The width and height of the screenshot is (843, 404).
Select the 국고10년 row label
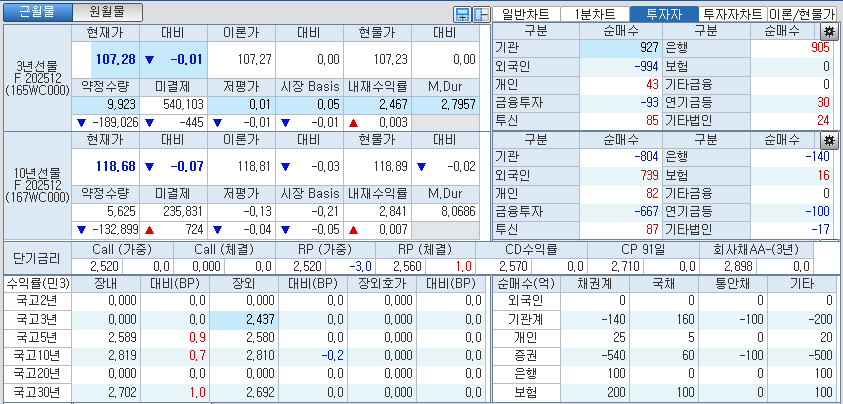[37, 355]
